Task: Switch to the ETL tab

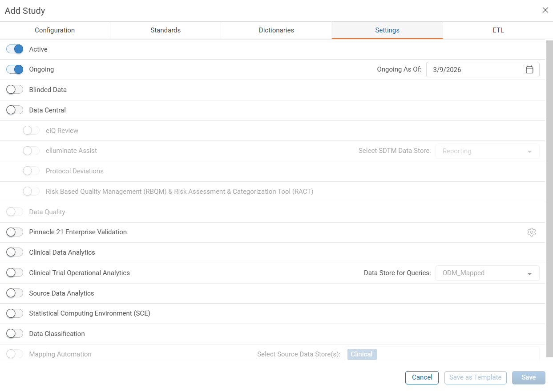Action: 498,30
